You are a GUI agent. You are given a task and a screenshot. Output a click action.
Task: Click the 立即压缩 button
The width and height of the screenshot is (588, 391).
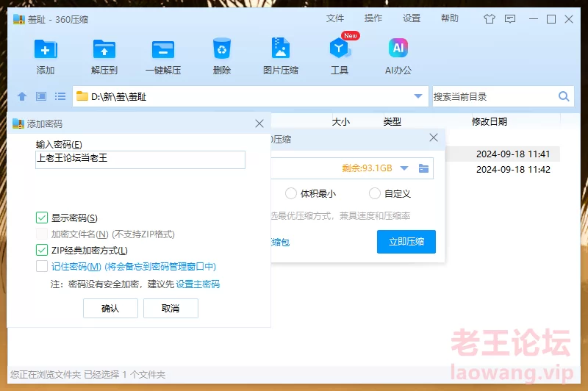point(406,242)
